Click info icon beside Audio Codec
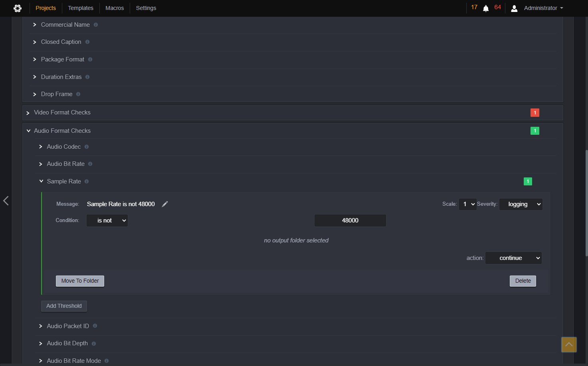 87,147
